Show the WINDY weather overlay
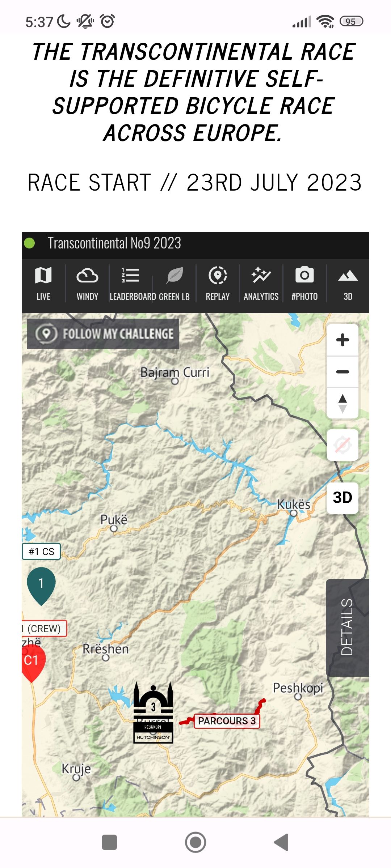The width and height of the screenshot is (391, 868). 87,284
